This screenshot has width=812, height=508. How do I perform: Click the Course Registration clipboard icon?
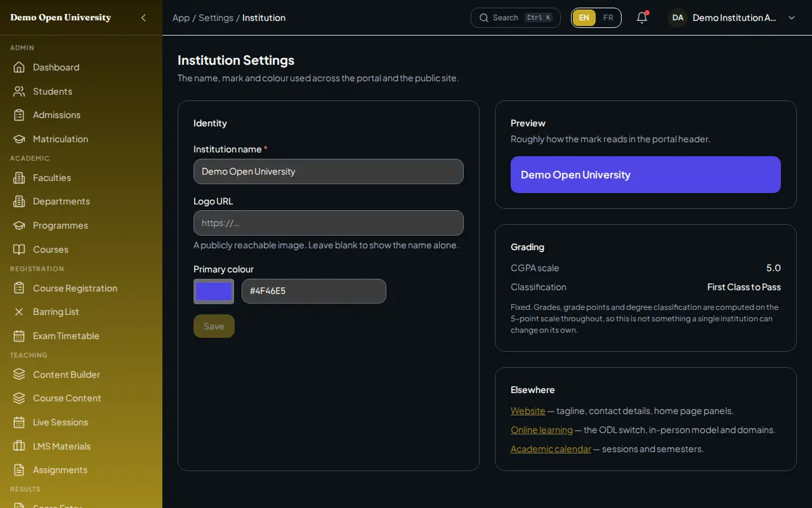click(19, 288)
